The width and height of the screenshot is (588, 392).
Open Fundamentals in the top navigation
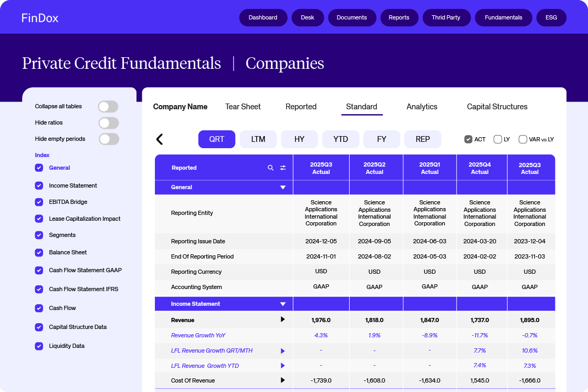coord(503,17)
